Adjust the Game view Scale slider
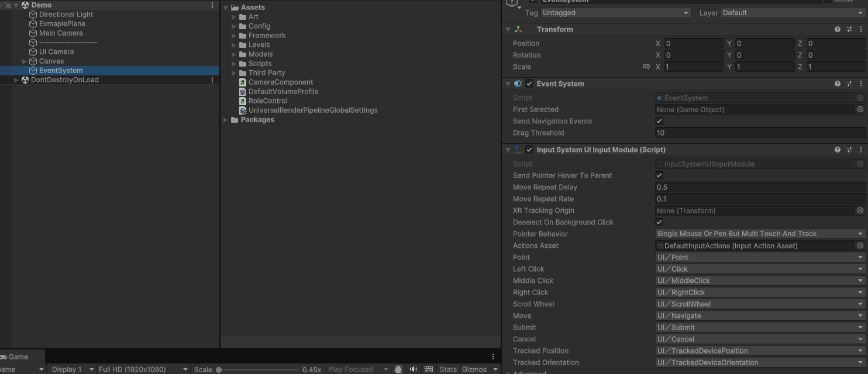 (257, 369)
